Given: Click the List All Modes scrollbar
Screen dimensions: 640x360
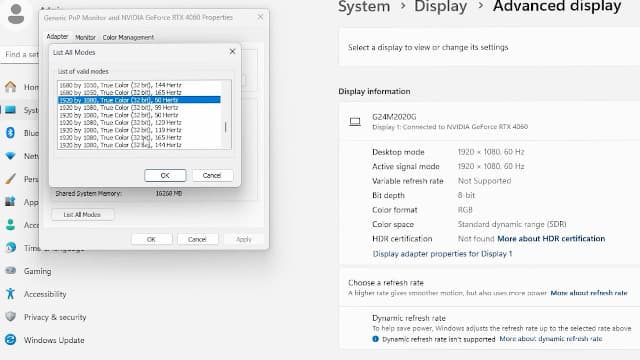Looking at the screenshot, I should click(x=226, y=115).
